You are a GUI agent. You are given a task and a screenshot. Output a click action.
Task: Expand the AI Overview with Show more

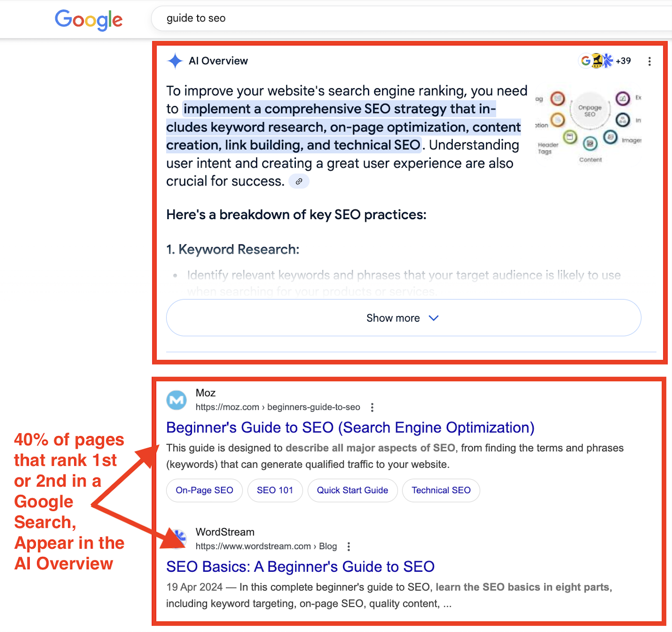404,318
